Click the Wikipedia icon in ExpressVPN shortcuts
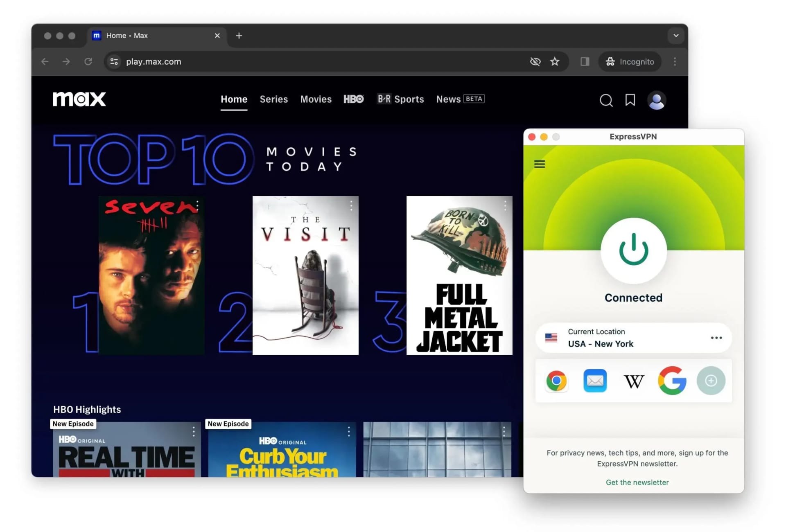The image size is (786, 532). coord(633,381)
